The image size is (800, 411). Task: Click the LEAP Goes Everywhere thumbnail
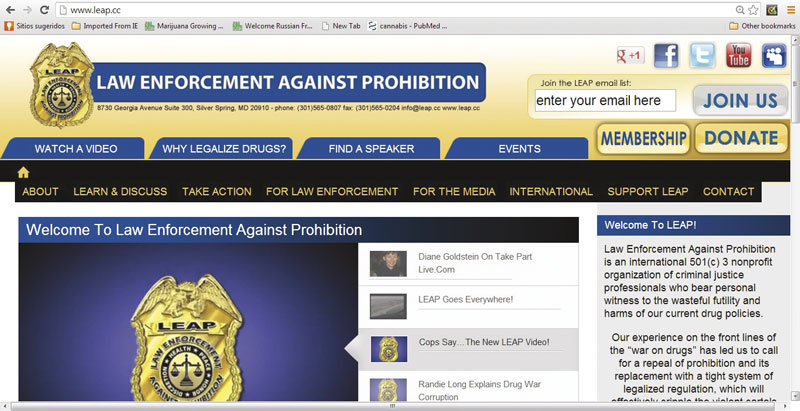pyautogui.click(x=388, y=306)
